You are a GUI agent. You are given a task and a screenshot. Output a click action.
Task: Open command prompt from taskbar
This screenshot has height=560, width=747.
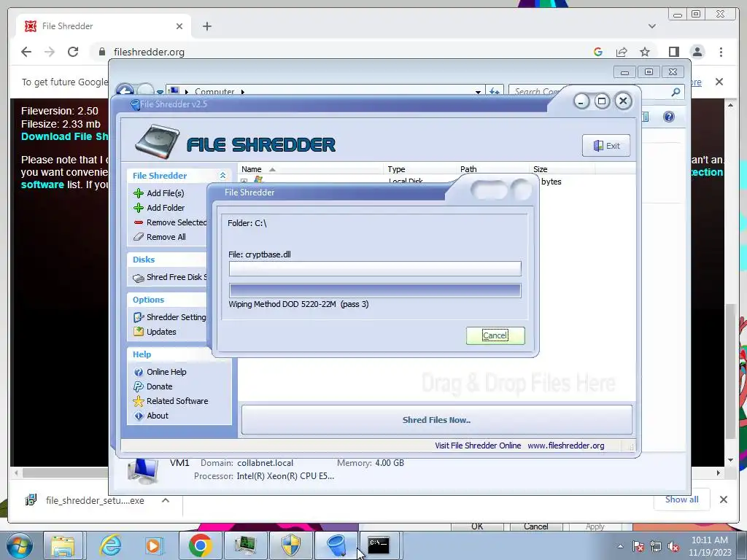tap(379, 545)
